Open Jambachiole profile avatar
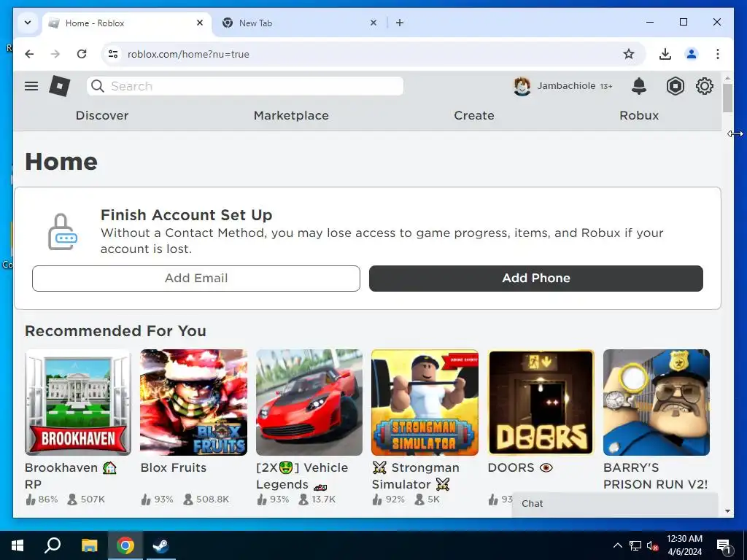 522,87
